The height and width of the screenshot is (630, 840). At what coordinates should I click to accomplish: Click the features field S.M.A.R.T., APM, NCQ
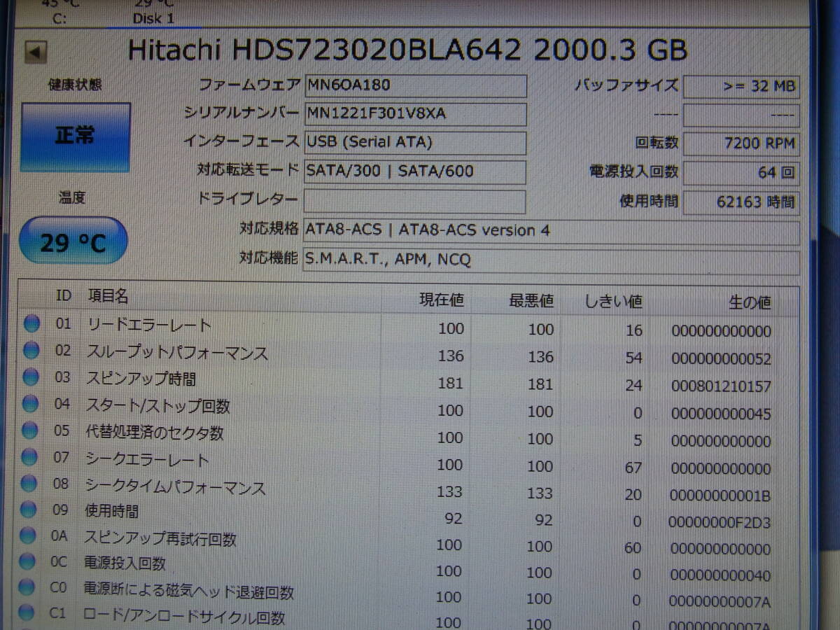(552, 262)
